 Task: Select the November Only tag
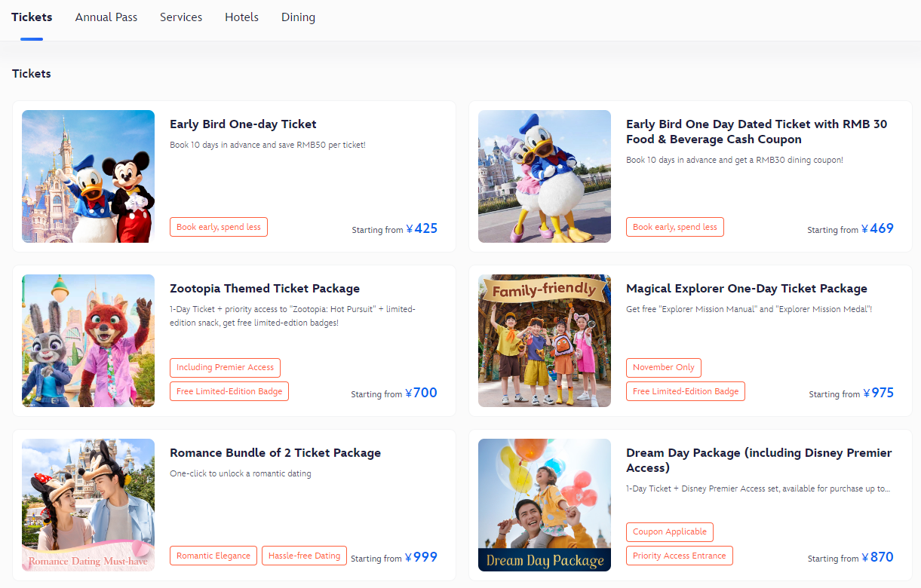(x=663, y=368)
